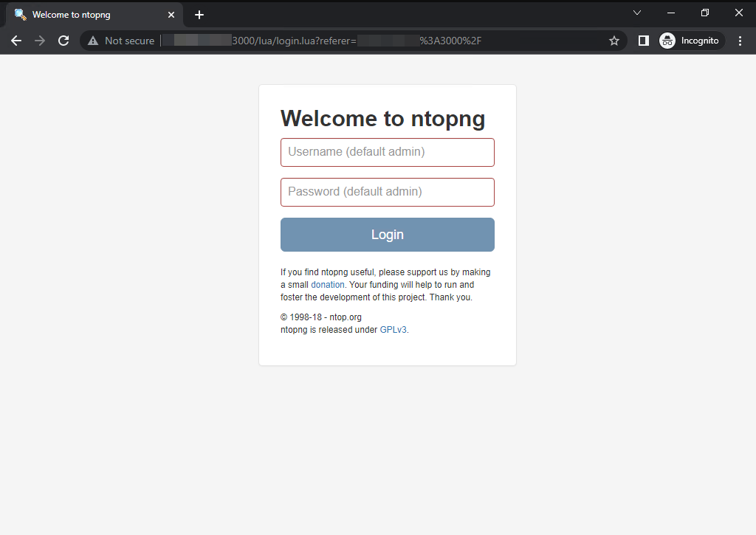Screen dimensions: 756x535
Task: Reload the login page
Action: (x=63, y=41)
